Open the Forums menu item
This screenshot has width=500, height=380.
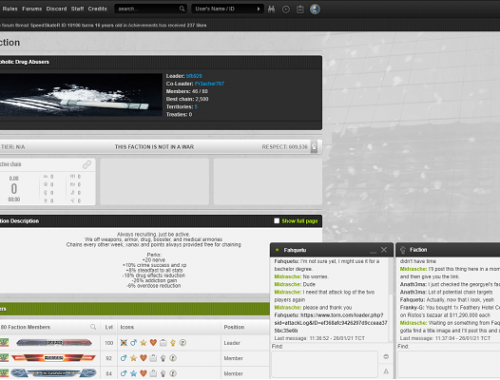(32, 9)
